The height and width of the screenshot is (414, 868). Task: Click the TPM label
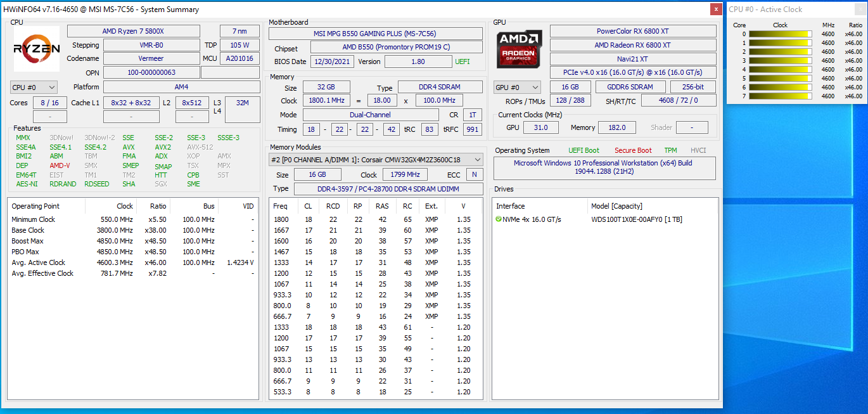670,151
